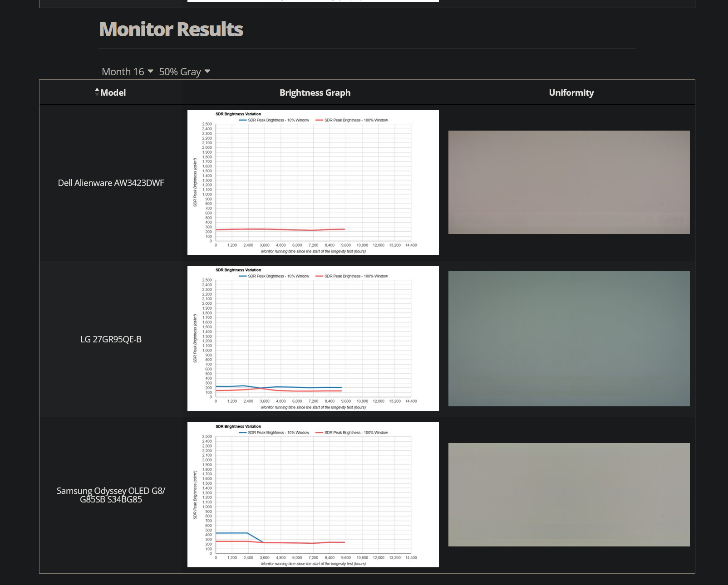Open the 50% Gray dropdown

pos(184,72)
